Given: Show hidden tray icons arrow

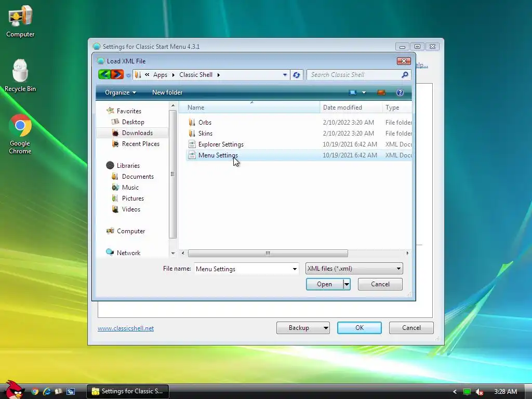Looking at the screenshot, I should coord(455,392).
